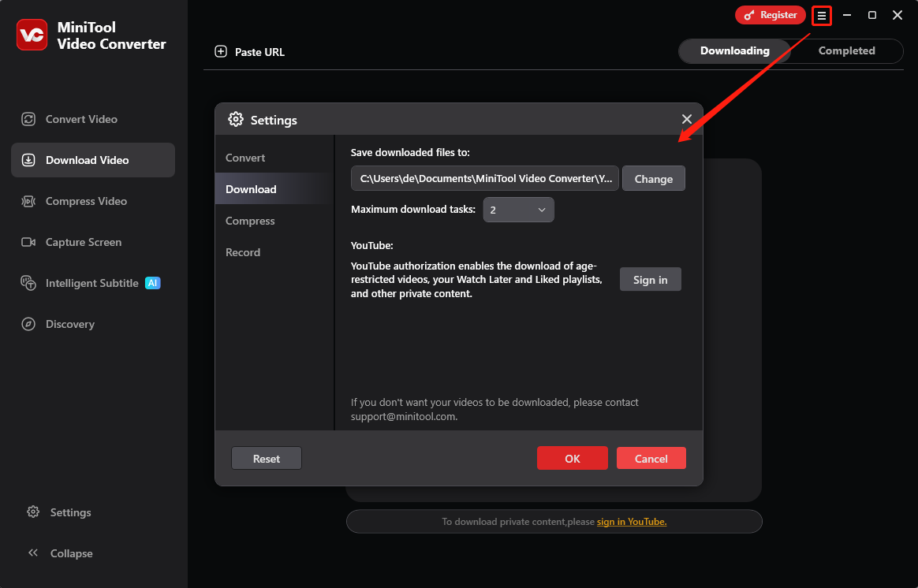
Task: Confirm settings with the OK button
Action: tap(572, 459)
